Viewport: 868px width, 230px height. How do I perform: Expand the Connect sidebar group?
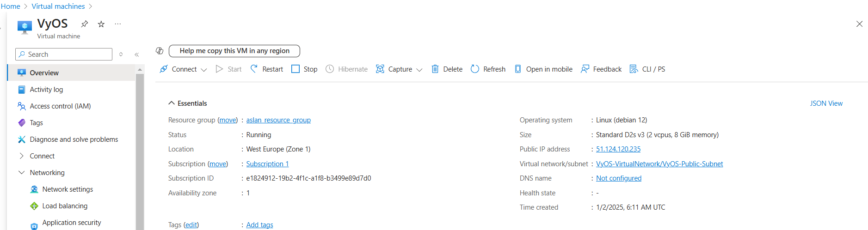(x=21, y=156)
